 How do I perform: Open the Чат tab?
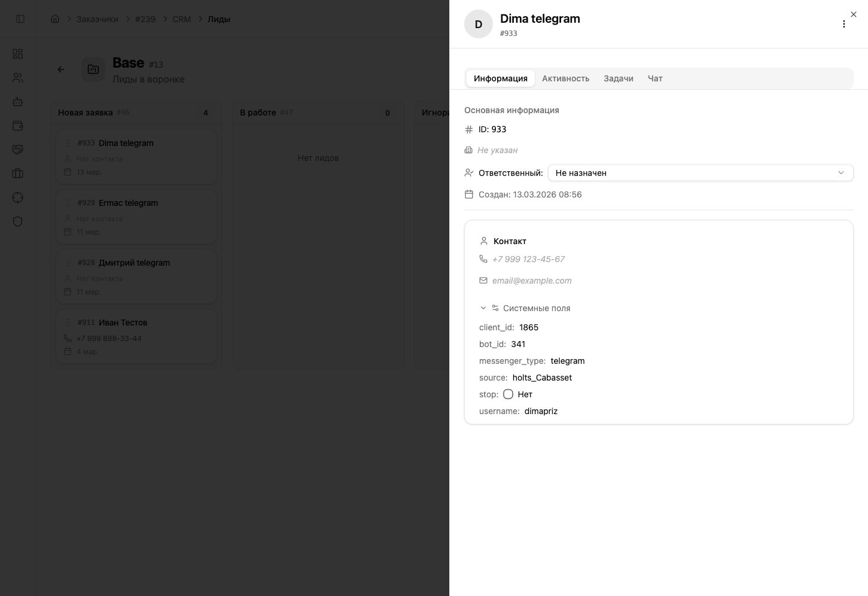point(654,78)
